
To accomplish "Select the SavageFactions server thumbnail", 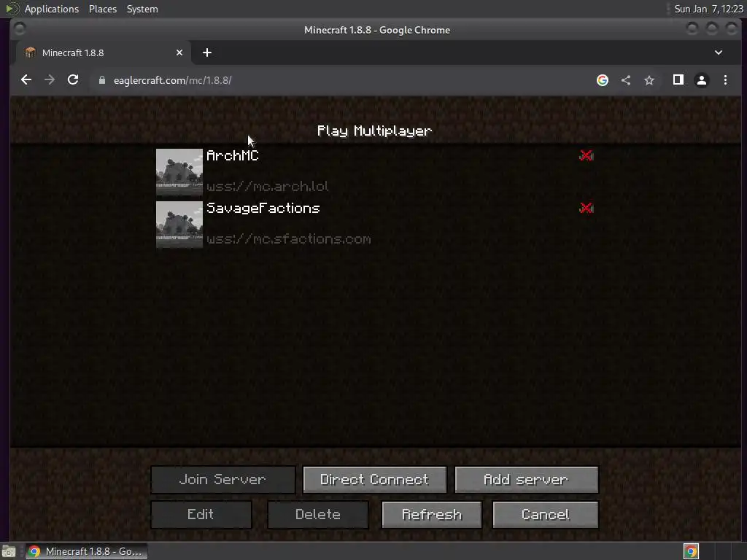I will coord(179,225).
